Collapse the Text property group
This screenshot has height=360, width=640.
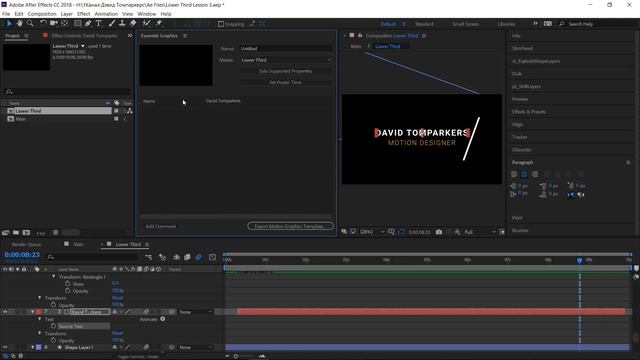40,319
